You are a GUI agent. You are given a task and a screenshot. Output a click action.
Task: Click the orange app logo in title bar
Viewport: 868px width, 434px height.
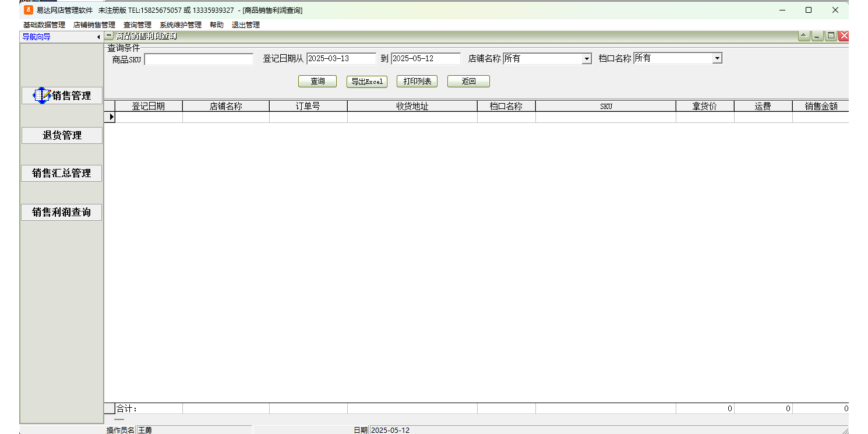[x=29, y=10]
